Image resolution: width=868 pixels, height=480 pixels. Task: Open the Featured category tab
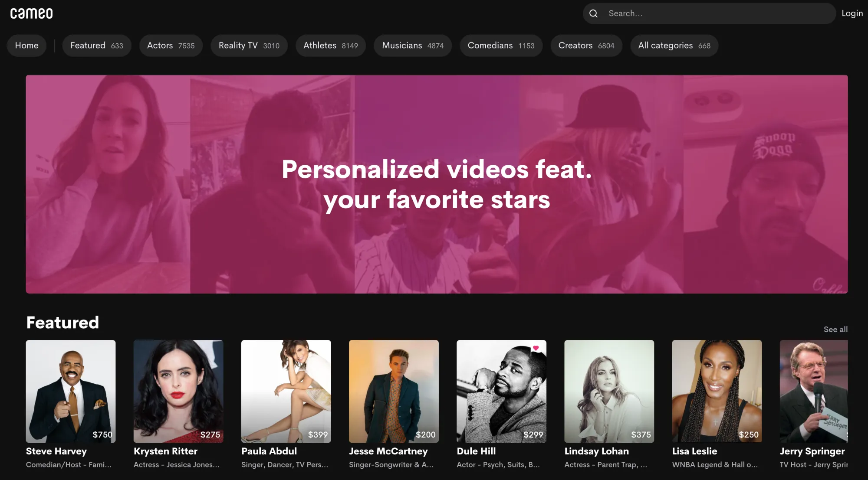coord(97,46)
